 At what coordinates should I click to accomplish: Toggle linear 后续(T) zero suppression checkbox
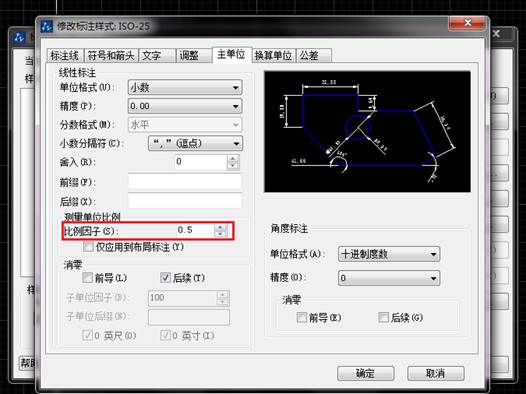point(165,278)
